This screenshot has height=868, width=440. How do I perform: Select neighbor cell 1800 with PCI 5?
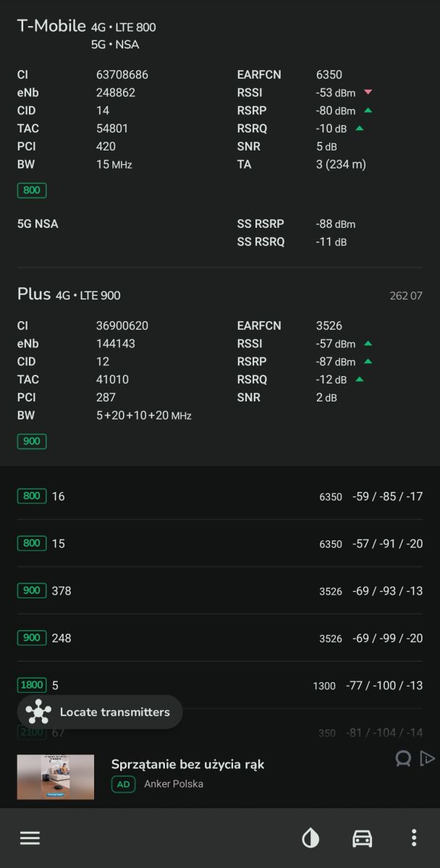coord(220,685)
